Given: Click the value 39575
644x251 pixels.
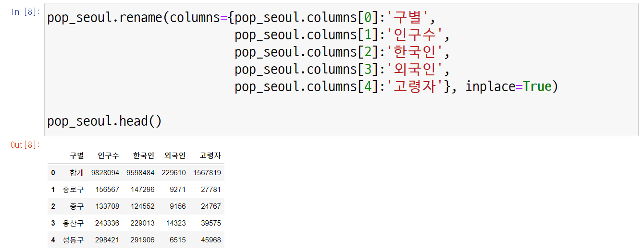Looking at the screenshot, I should (x=211, y=223).
